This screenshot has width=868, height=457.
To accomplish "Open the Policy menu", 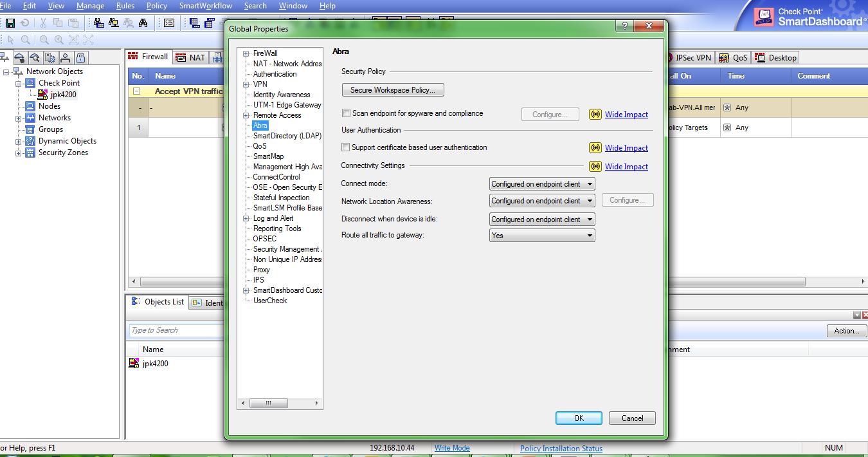I will pos(157,6).
